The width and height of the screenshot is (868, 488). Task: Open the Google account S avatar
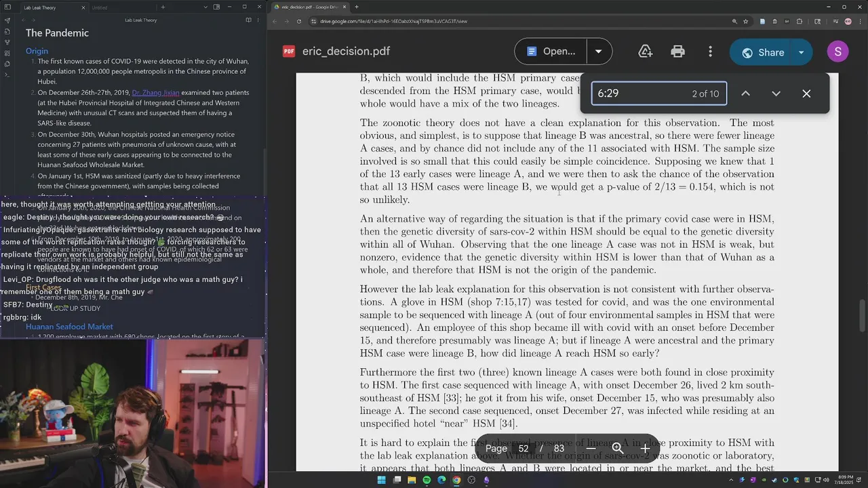pyautogui.click(x=838, y=52)
